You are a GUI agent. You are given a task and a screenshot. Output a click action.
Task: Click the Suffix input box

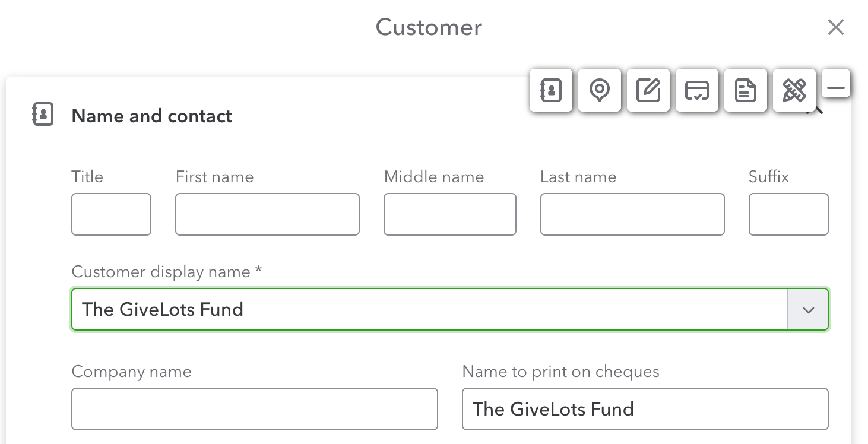tap(788, 214)
